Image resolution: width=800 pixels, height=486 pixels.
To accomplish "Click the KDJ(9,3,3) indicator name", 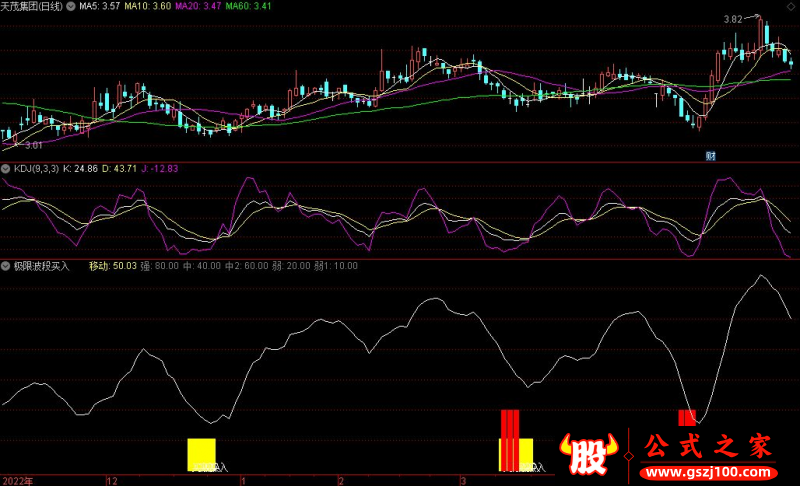I will click(x=36, y=168).
